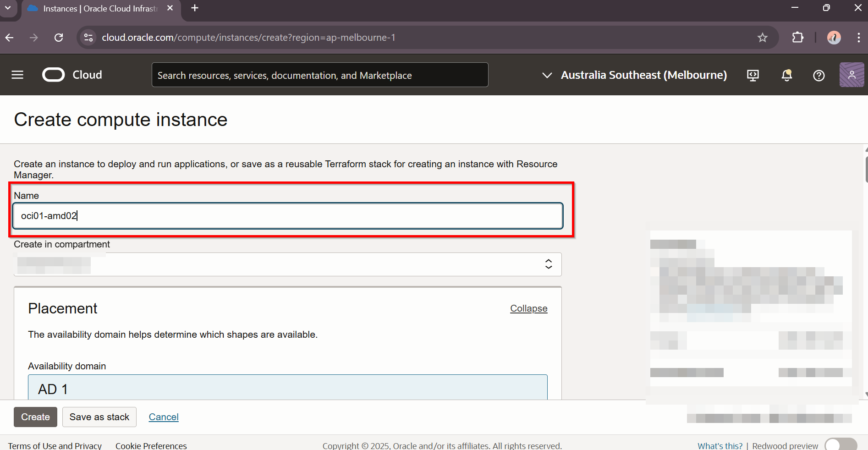Open the Oracle Cloud navigation hamburger menu
Image resolution: width=868 pixels, height=450 pixels.
coord(17,75)
